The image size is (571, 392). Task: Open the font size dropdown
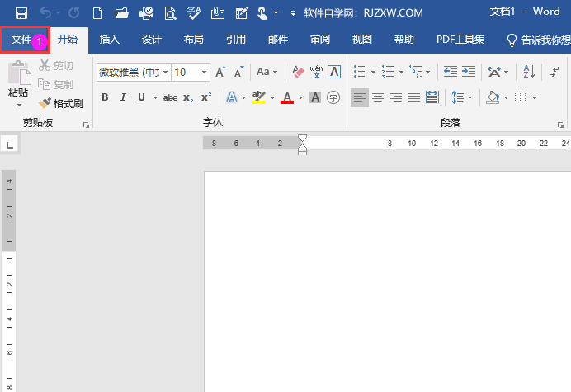pos(205,73)
